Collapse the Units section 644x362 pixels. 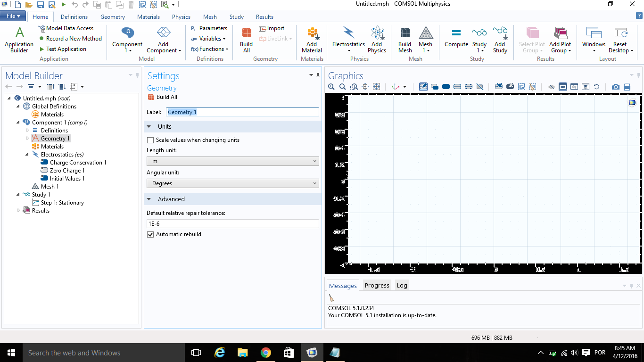point(149,127)
